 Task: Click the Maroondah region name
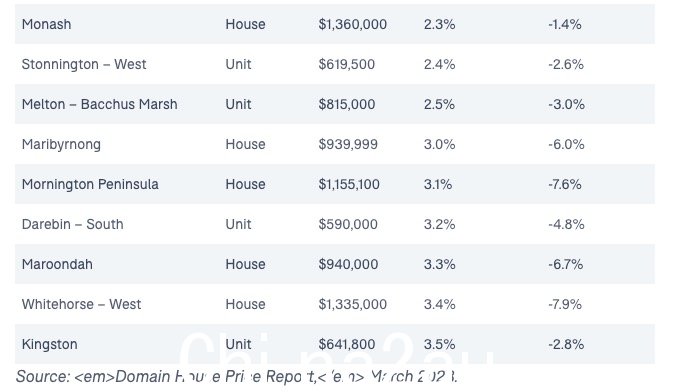click(57, 264)
